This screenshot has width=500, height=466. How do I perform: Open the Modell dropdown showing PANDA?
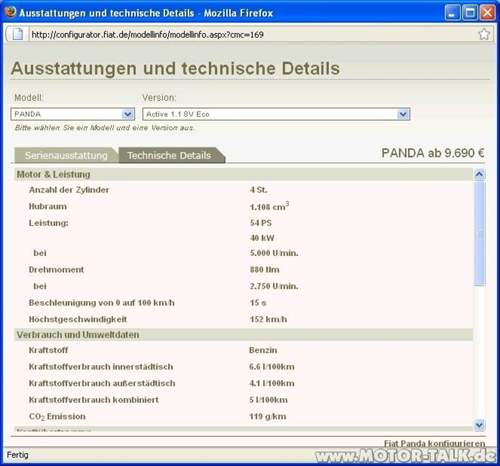pos(73,114)
